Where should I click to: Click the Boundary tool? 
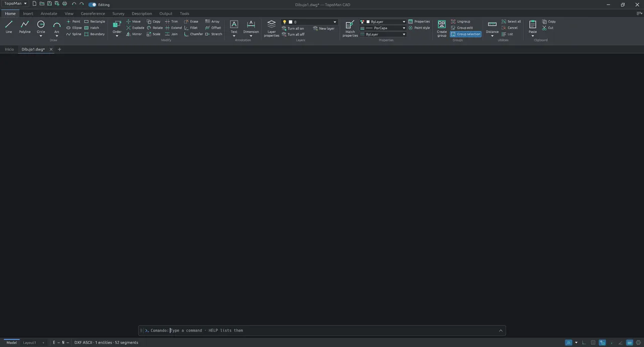[x=95, y=34]
